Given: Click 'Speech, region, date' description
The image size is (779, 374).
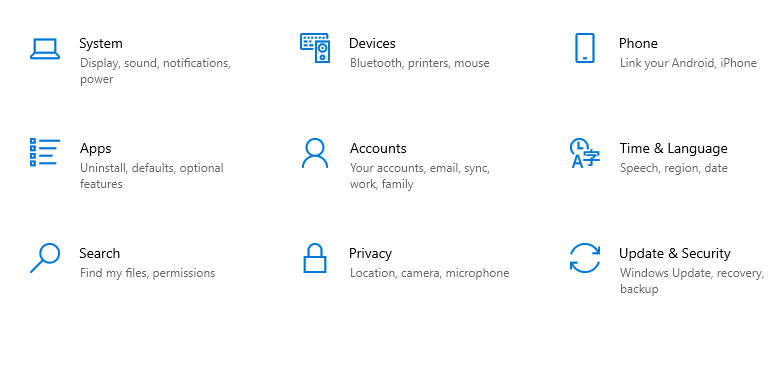Looking at the screenshot, I should (x=674, y=168).
